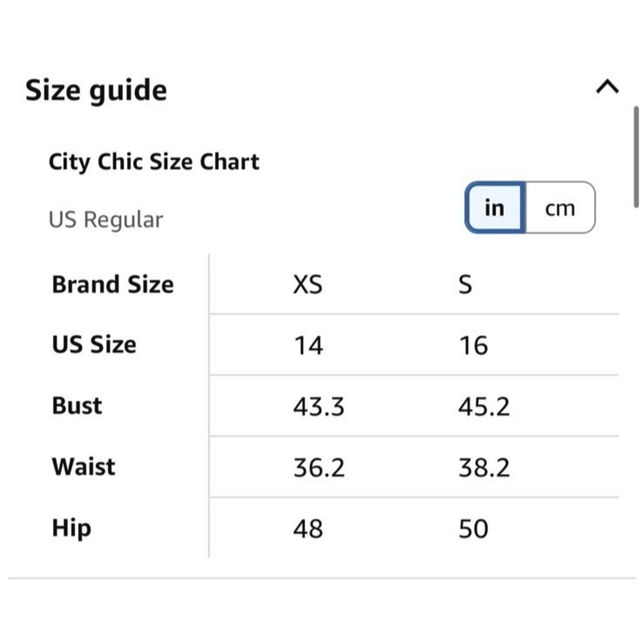Click the City Chic Size Chart title
Image resolution: width=644 pixels, height=644 pixels.
pyautogui.click(x=154, y=162)
